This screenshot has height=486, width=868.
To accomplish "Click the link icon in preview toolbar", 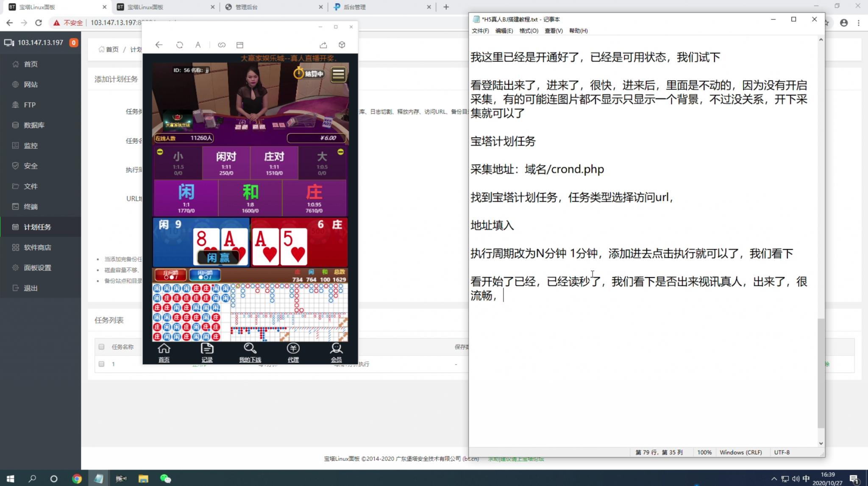I will click(x=222, y=45).
